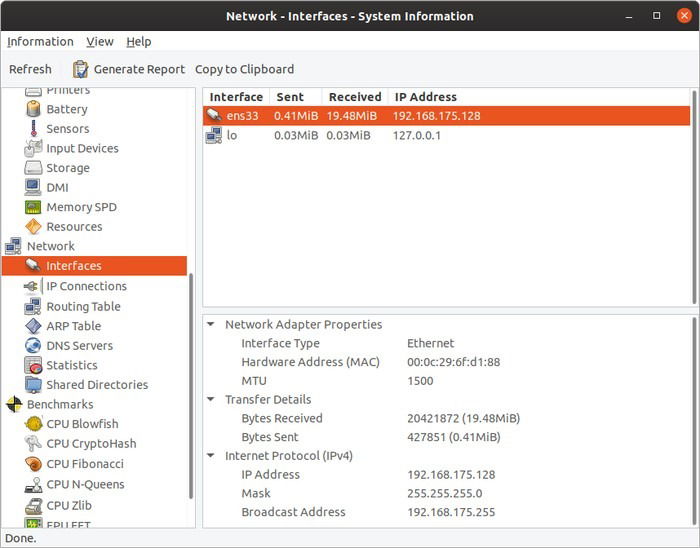Click the Generate Report clipboard icon
The width and height of the screenshot is (700, 548).
click(81, 70)
